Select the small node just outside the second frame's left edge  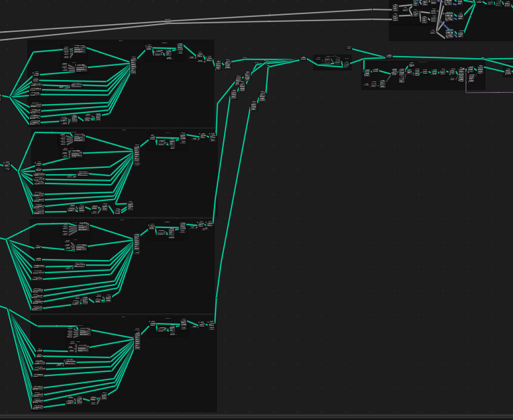pos(7,166)
